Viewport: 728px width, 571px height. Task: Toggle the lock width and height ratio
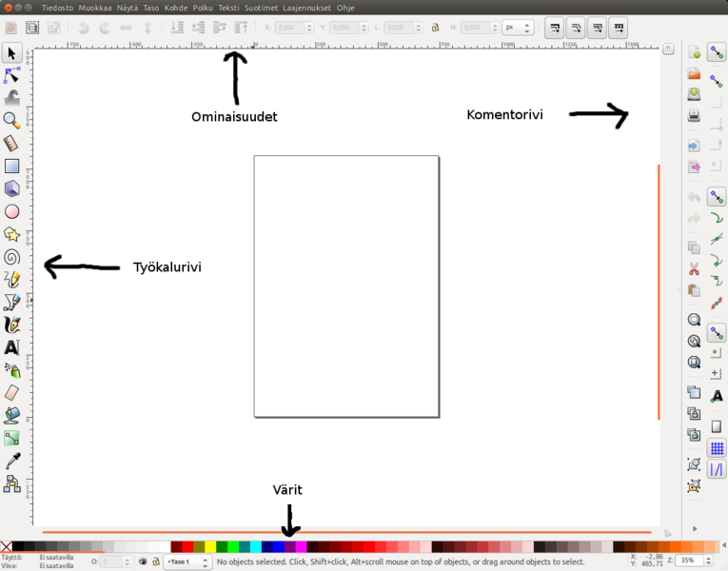[x=435, y=29]
